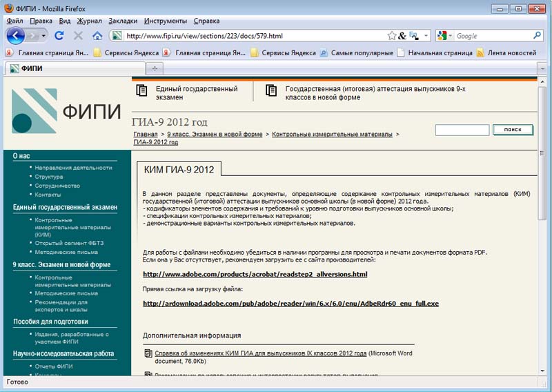Open first Главная страница Ян... bookmark
Image resolution: width=552 pixels, height=392 pixels.
click(47, 53)
